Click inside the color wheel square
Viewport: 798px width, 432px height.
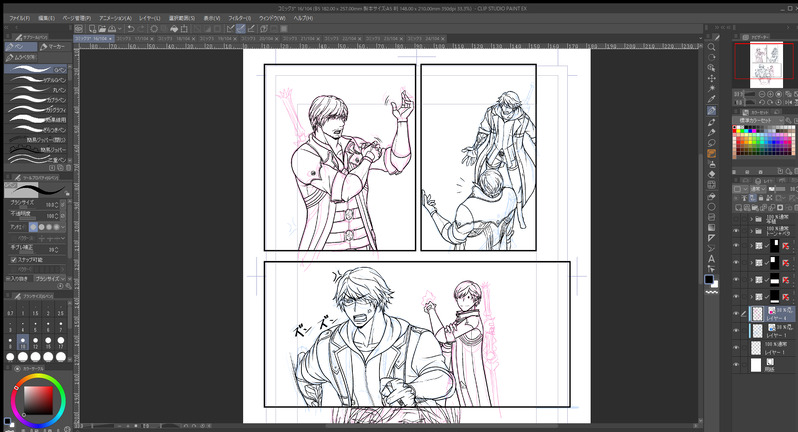[39, 400]
